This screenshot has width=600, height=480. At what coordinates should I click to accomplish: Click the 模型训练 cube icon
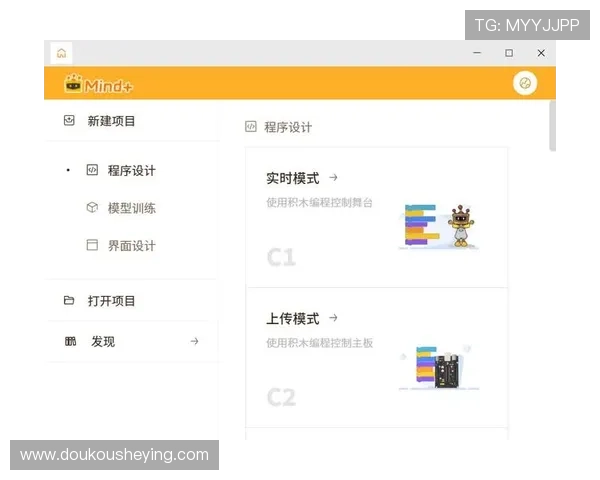pos(92,207)
